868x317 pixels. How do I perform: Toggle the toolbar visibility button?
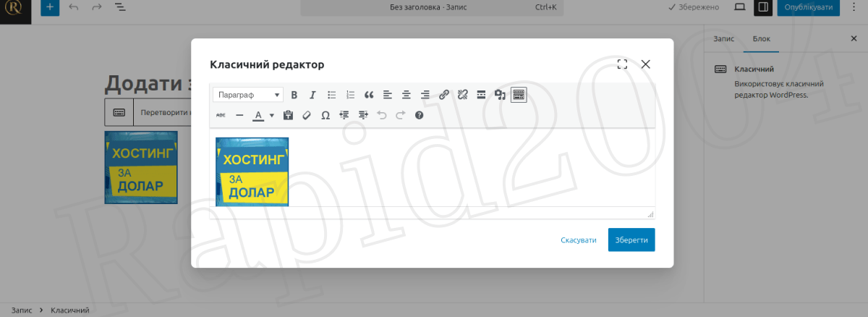point(519,95)
